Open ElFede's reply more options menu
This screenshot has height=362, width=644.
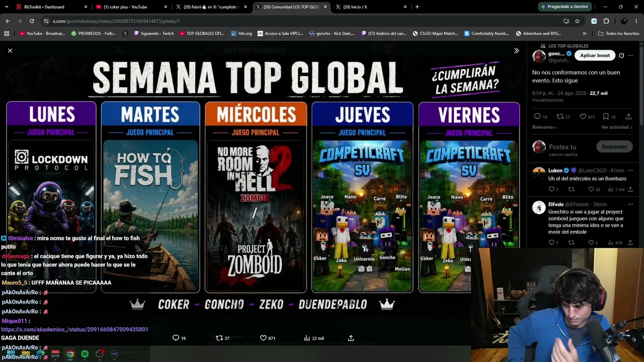630,205
